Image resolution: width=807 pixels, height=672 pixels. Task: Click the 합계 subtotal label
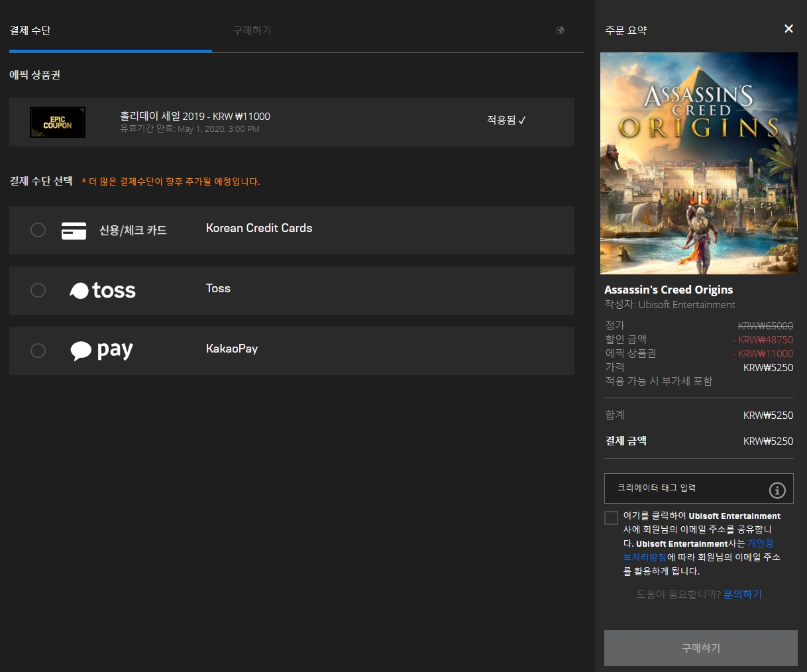point(615,415)
